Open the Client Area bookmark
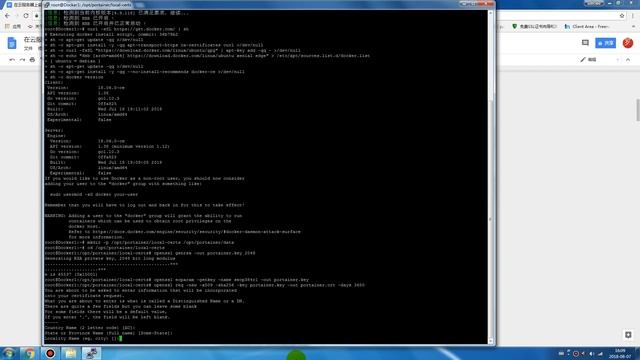 coord(587,27)
